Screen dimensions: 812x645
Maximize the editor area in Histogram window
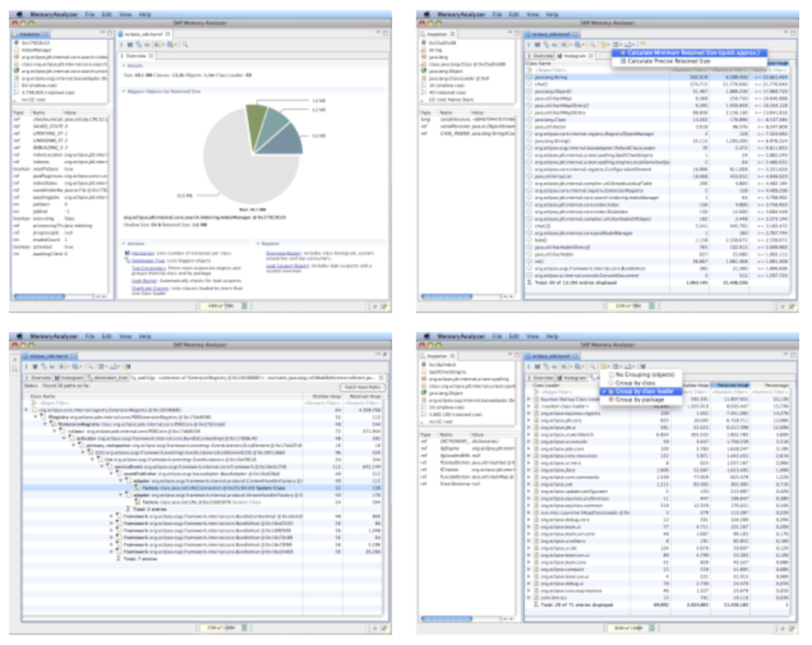pos(792,33)
